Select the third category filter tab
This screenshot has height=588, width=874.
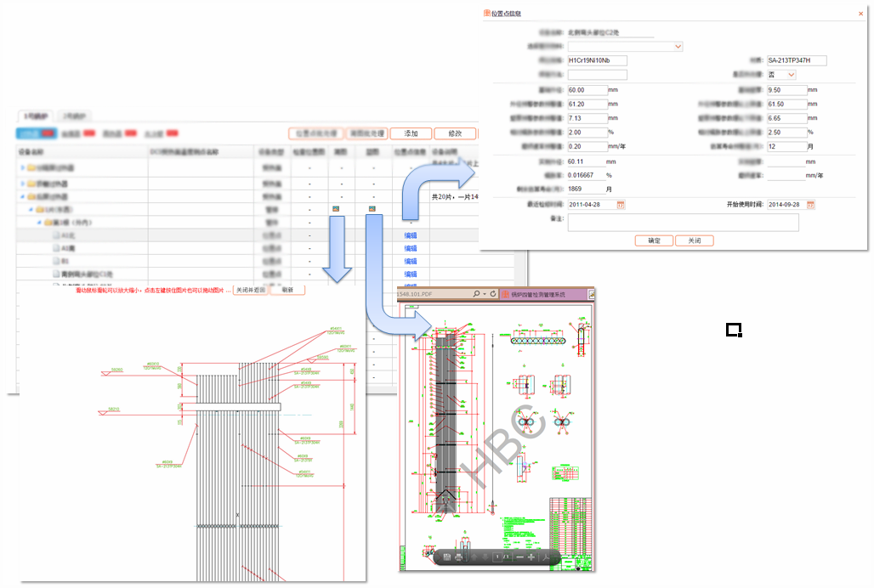click(x=120, y=133)
